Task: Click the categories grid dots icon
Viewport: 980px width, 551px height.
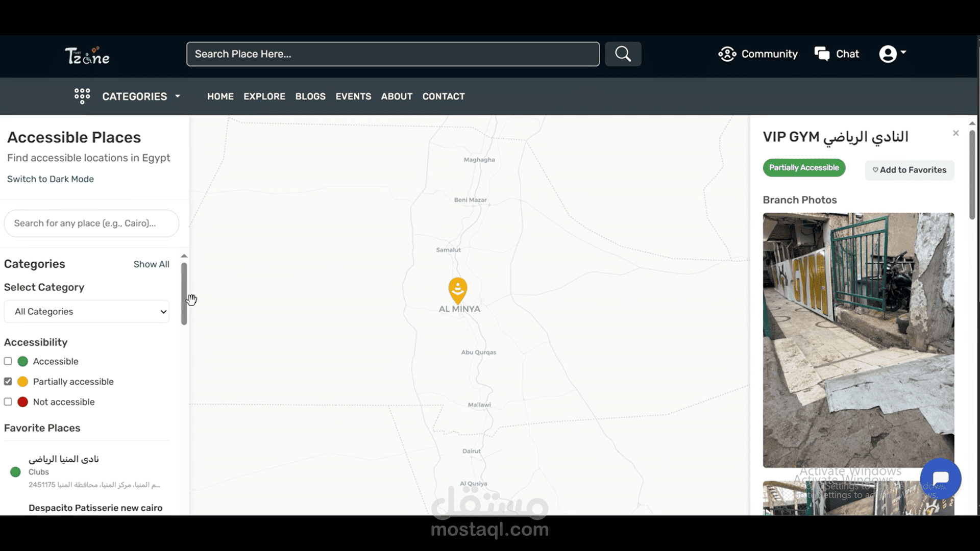Action: click(x=82, y=96)
